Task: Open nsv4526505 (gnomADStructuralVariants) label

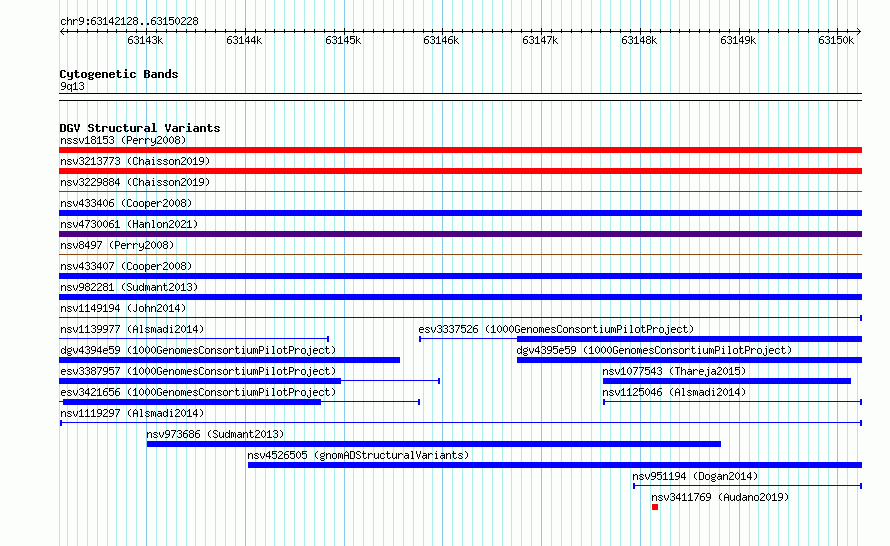Action: pos(358,455)
